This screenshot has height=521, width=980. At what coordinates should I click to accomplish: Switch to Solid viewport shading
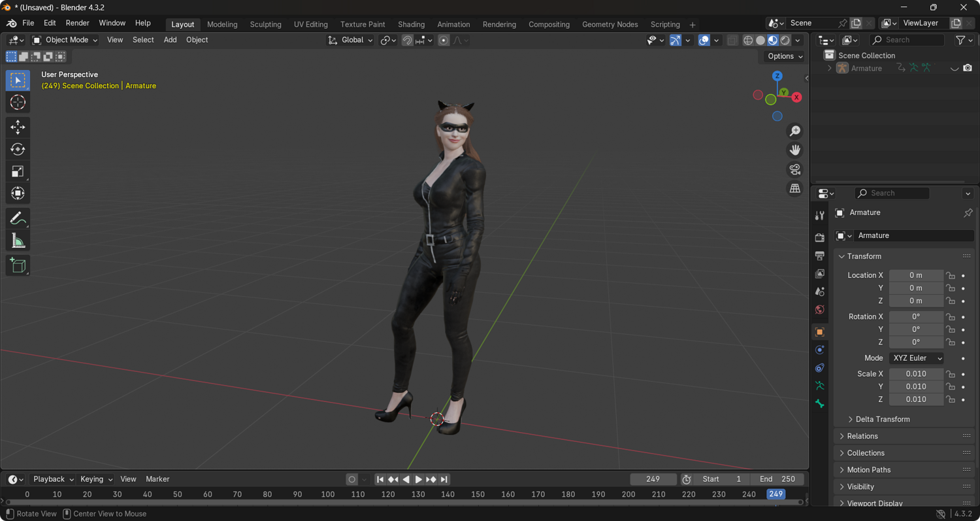click(760, 41)
